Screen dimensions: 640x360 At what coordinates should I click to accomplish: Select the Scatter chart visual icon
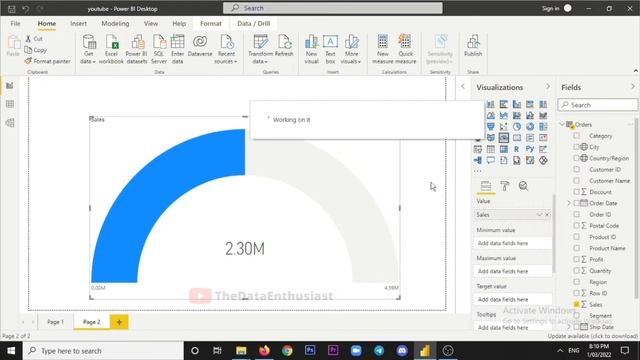504,127
